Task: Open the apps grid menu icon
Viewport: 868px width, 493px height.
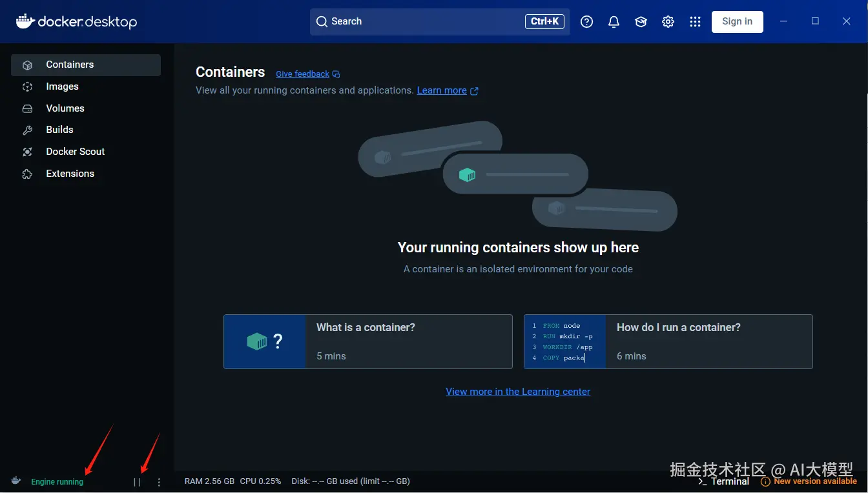Action: coord(695,22)
